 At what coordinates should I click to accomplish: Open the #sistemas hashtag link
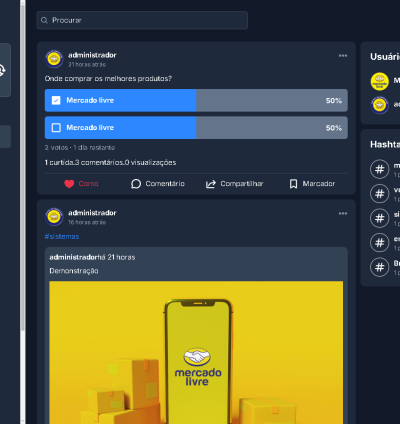(62, 237)
